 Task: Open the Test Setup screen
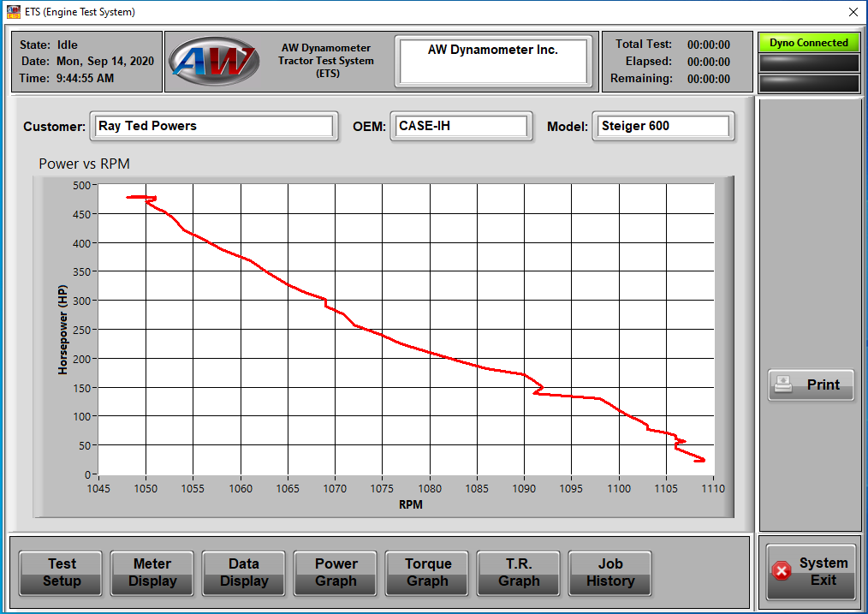(x=62, y=572)
